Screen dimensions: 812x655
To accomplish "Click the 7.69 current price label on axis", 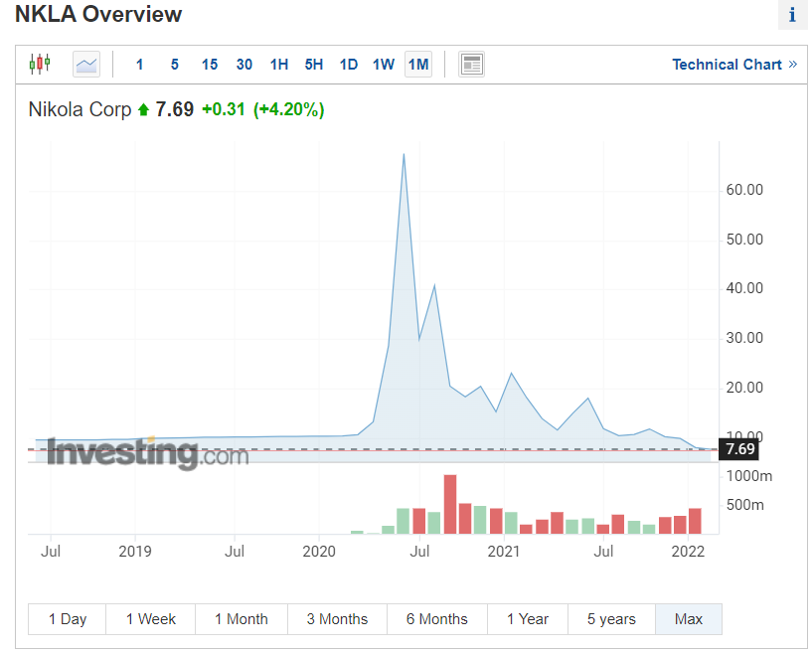I will [x=739, y=449].
